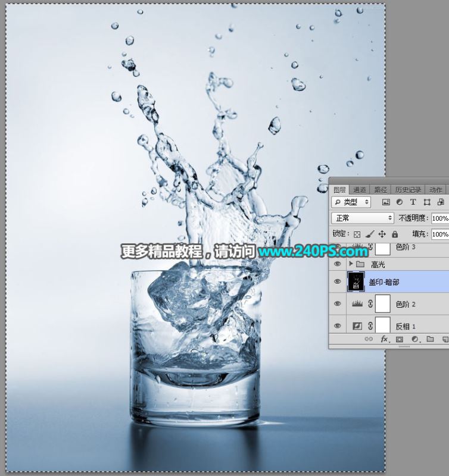This screenshot has width=449, height=476.
Task: Select the 反相 1 layer name
Action: tap(406, 327)
